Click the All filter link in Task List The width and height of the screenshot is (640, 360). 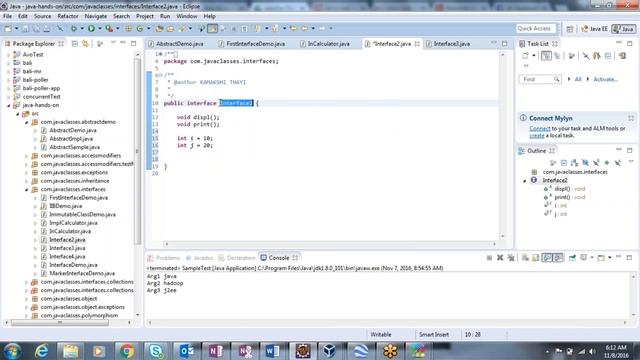tap(578, 79)
